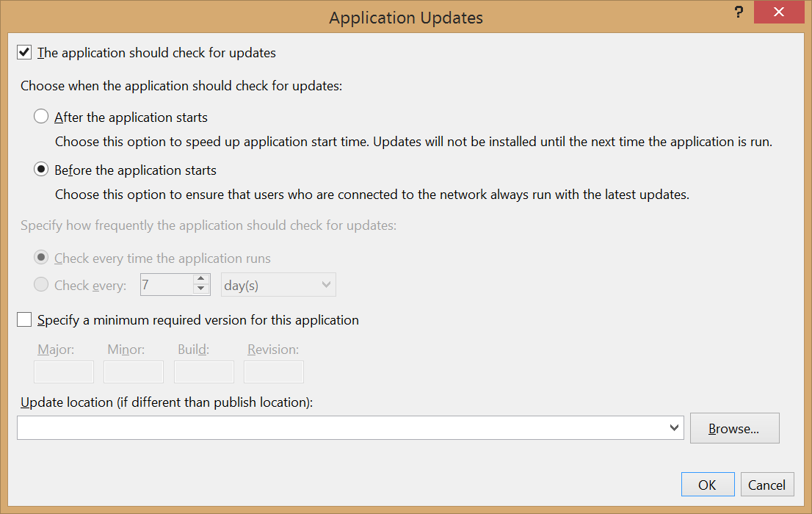812x514 pixels.
Task: Select the 'Check every' interval radio button
Action: pyautogui.click(x=42, y=285)
